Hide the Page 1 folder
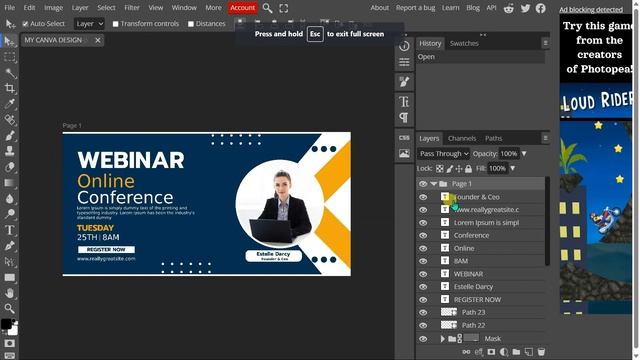Image resolution: width=640 pixels, height=360 pixels. pyautogui.click(x=423, y=184)
